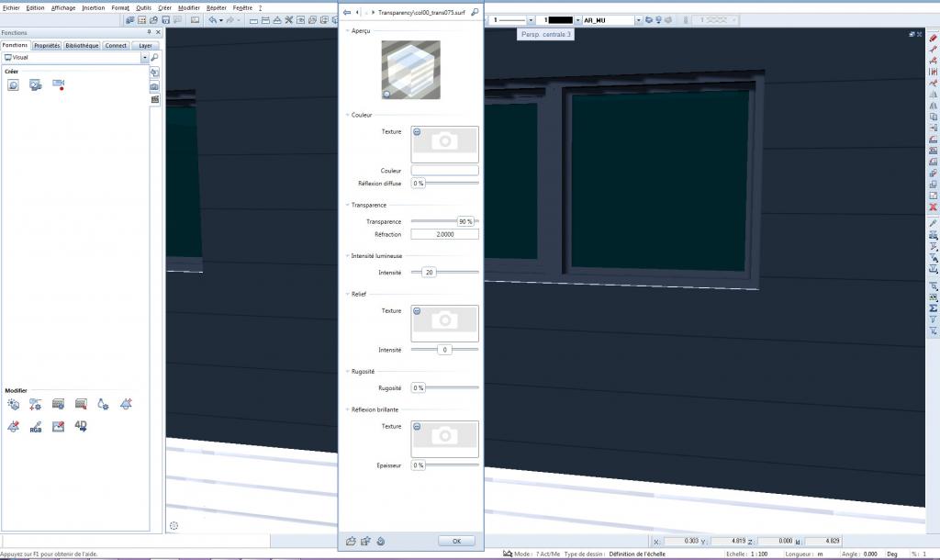Click the Réflexion diffuse slider
Viewport: 940px width, 560px height.
pos(445,184)
